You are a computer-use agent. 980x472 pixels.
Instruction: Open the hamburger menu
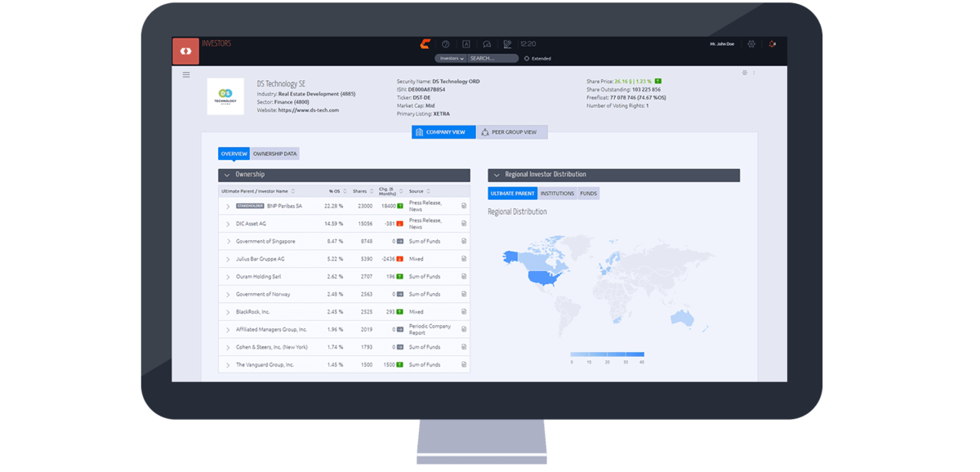point(186,75)
